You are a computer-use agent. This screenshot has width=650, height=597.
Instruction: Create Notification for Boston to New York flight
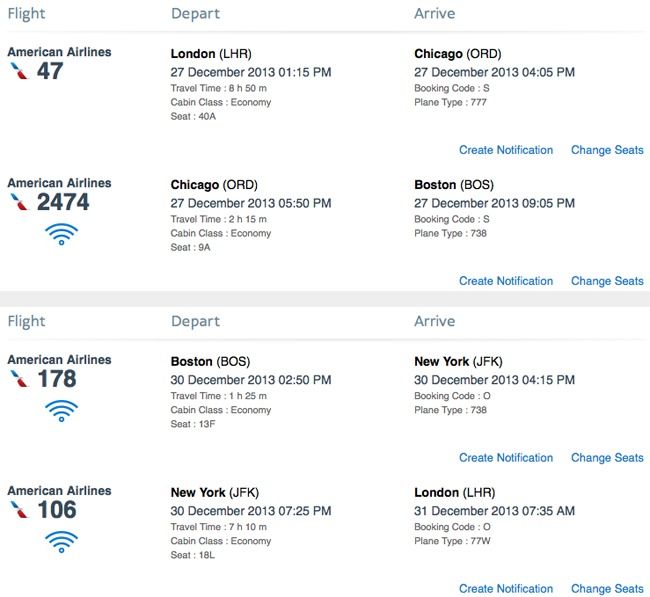[x=506, y=458]
